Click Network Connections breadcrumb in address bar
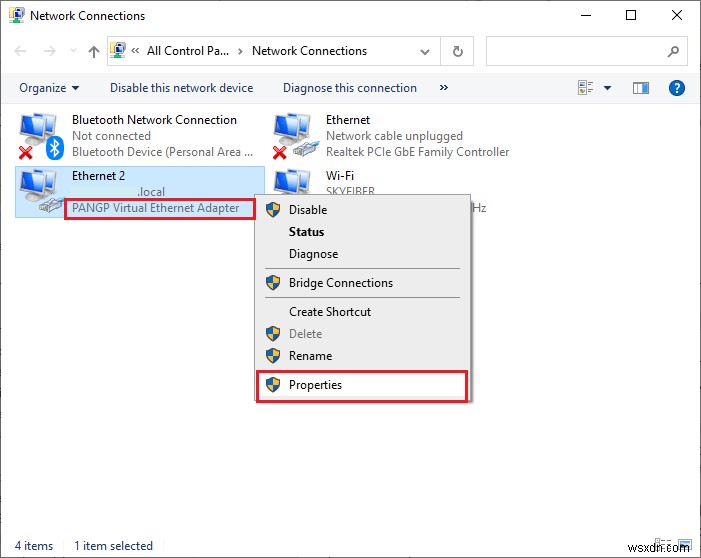The width and height of the screenshot is (701, 558). pos(309,51)
